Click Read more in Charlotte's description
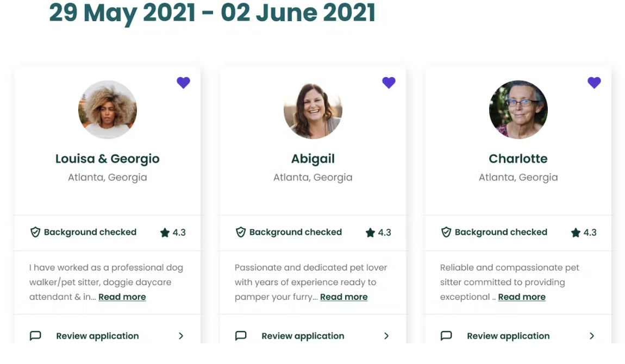The height and width of the screenshot is (364, 625). point(522,297)
